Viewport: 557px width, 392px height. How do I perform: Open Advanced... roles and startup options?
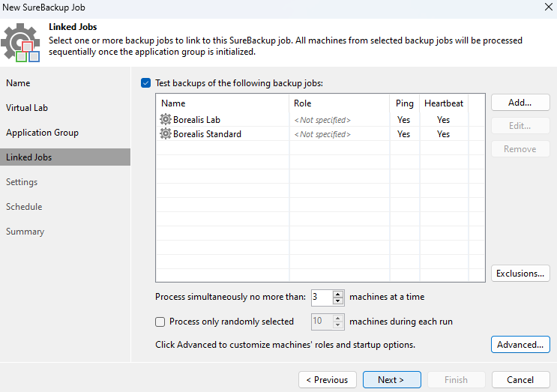[x=520, y=345]
